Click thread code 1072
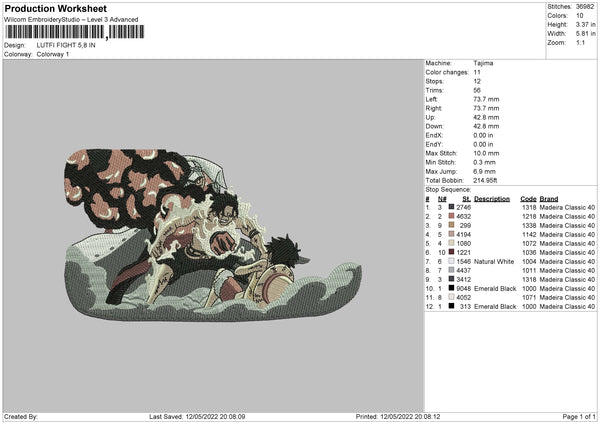 [x=529, y=243]
